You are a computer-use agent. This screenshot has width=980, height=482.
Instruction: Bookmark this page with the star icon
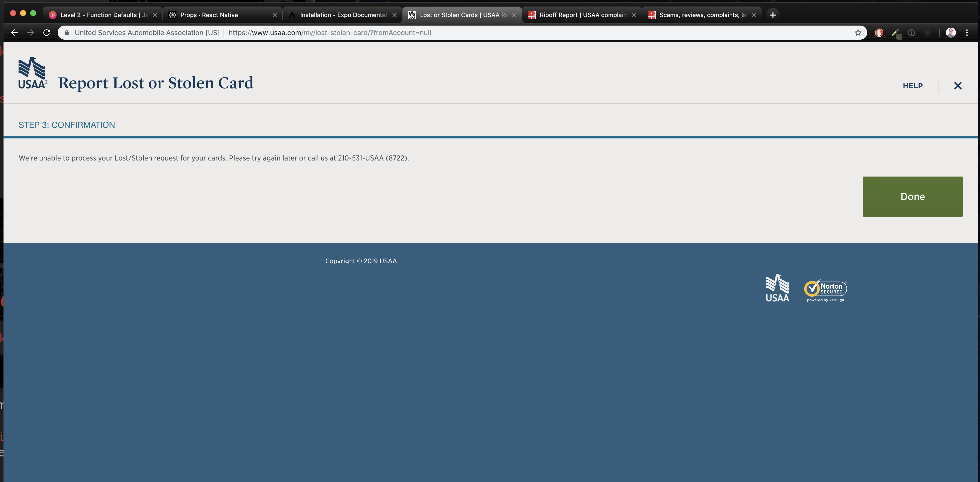[858, 33]
